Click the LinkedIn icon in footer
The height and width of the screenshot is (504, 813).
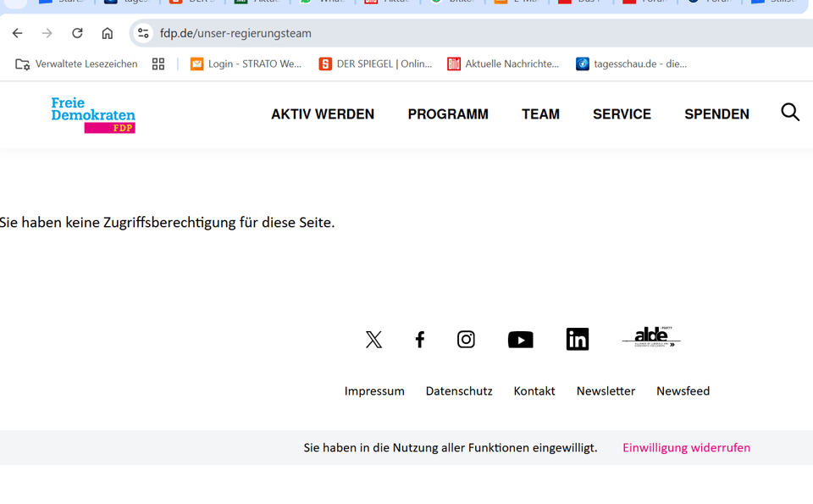tap(578, 340)
